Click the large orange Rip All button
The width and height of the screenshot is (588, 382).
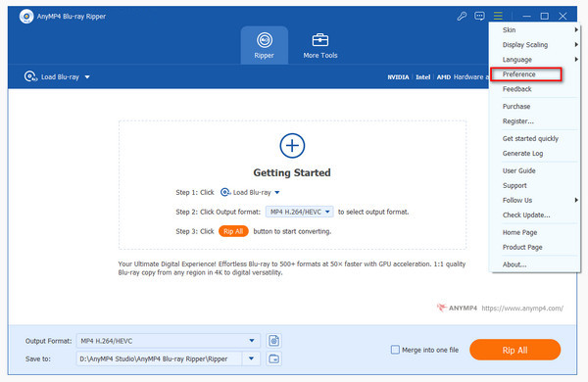point(514,350)
